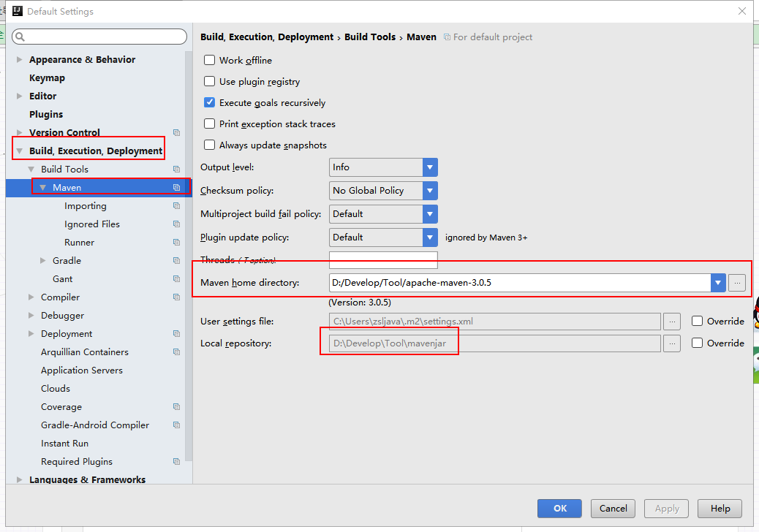Open the Ignored Files settings page
This screenshot has width=759, height=532.
coord(92,224)
